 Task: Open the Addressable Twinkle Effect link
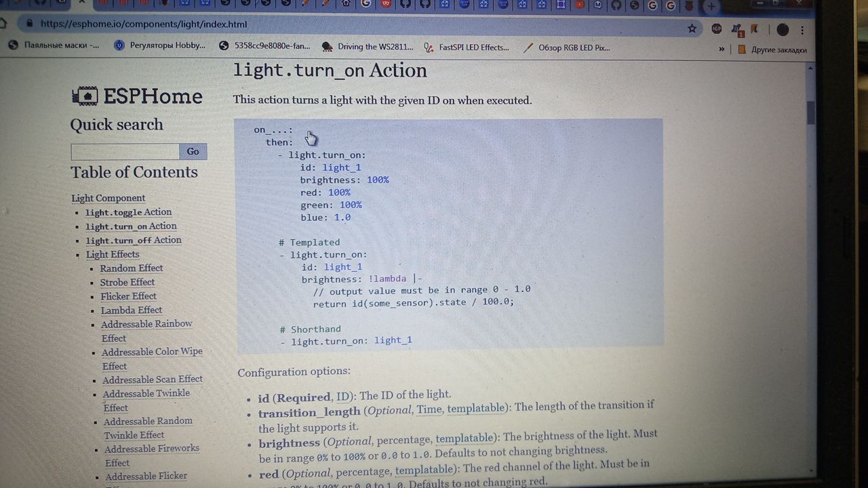coord(146,400)
